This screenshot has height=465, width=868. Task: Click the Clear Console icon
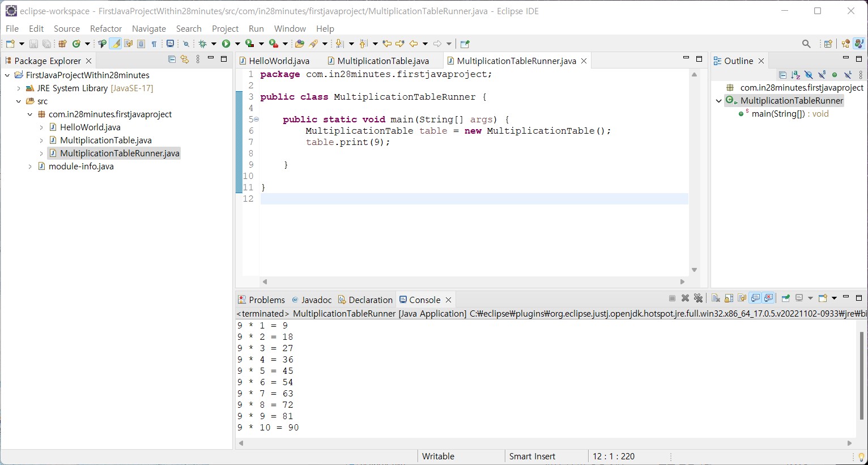[x=716, y=298]
